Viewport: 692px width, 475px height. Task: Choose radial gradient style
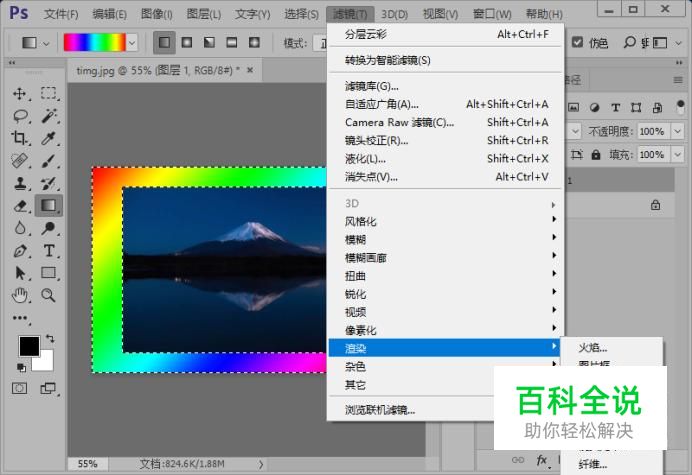187,42
